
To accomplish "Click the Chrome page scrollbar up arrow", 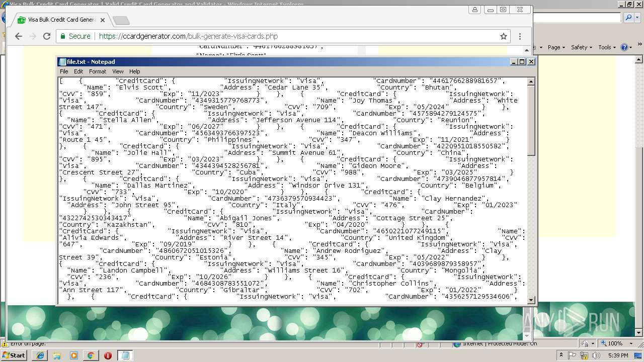I will 527,49.
